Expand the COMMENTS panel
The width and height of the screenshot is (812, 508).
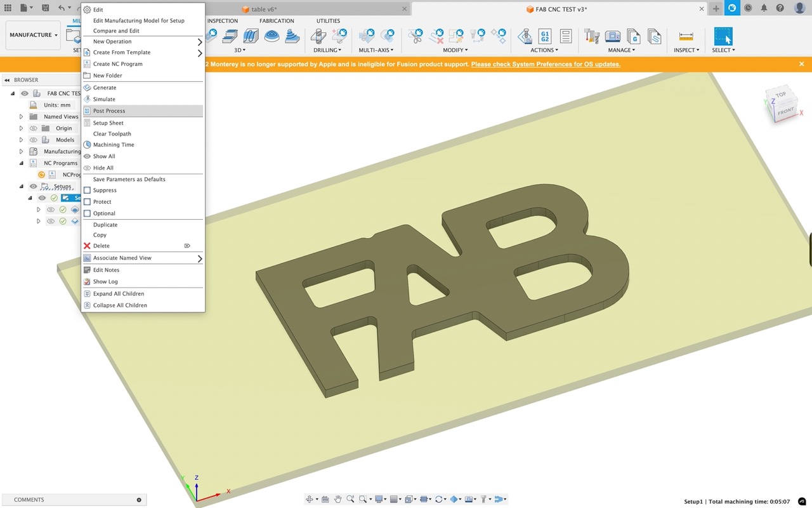pyautogui.click(x=139, y=500)
